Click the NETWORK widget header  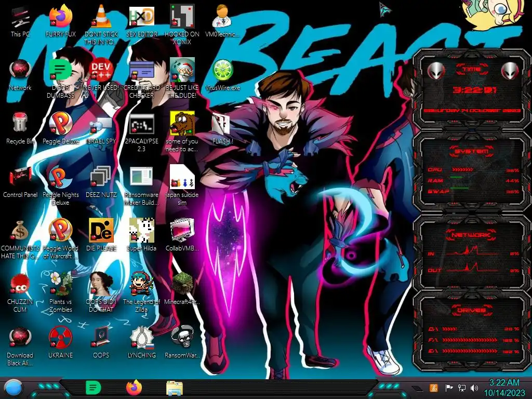472,235
